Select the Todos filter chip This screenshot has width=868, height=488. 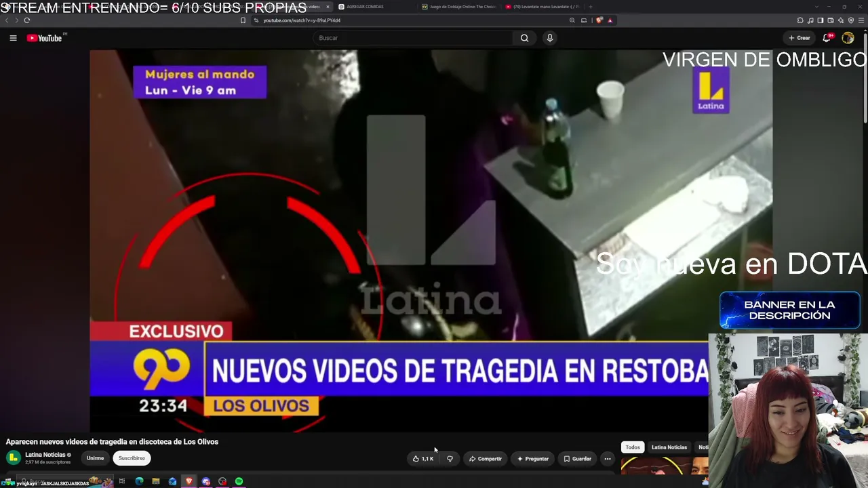tap(633, 447)
